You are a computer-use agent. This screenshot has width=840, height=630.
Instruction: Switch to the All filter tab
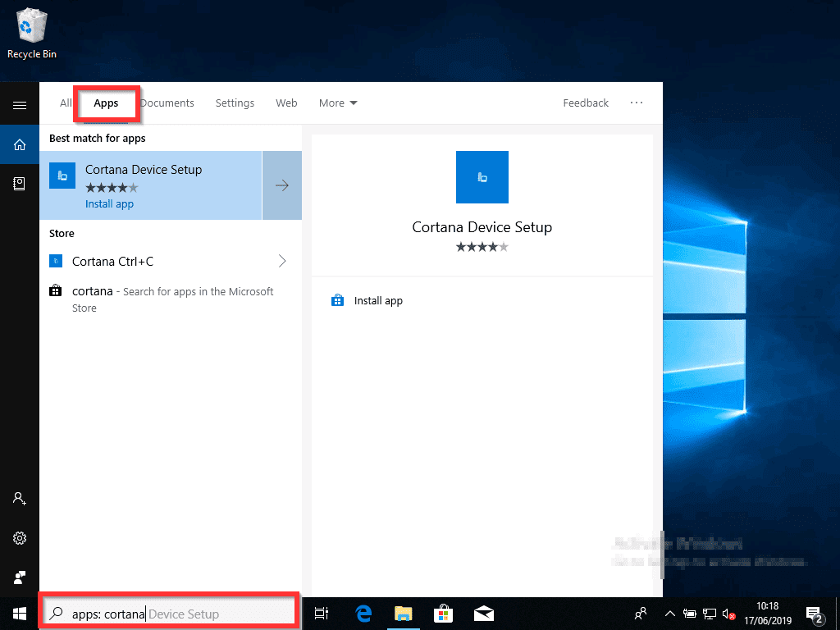click(x=66, y=103)
